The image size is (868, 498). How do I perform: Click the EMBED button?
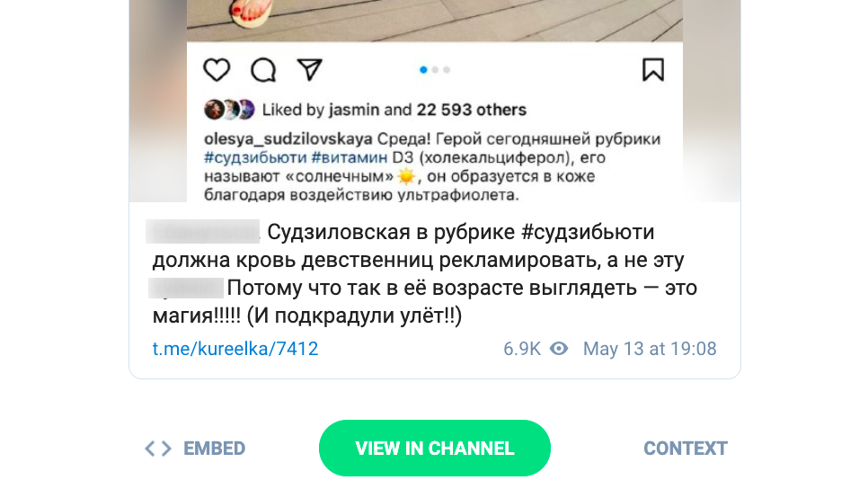pyautogui.click(x=195, y=449)
